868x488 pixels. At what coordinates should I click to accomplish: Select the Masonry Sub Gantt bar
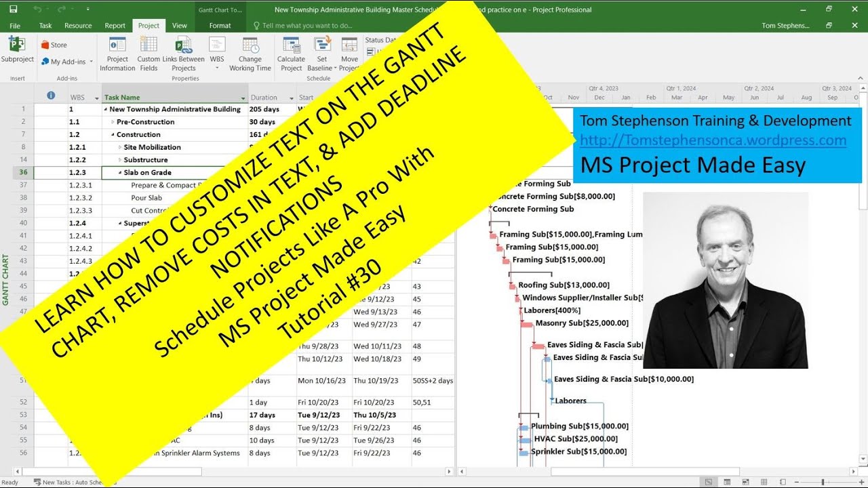[527, 324]
